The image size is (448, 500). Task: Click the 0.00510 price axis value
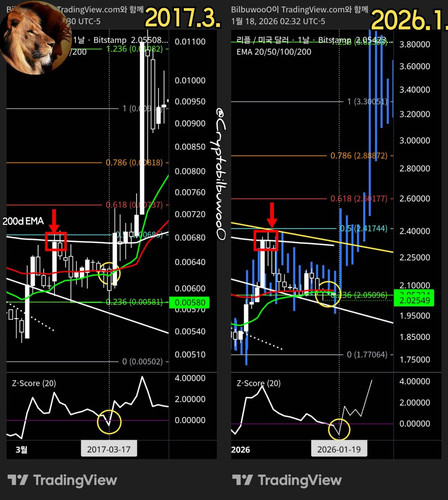(x=190, y=354)
